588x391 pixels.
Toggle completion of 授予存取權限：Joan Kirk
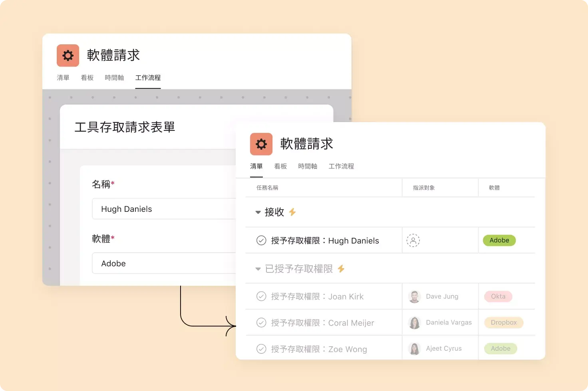pos(262,296)
